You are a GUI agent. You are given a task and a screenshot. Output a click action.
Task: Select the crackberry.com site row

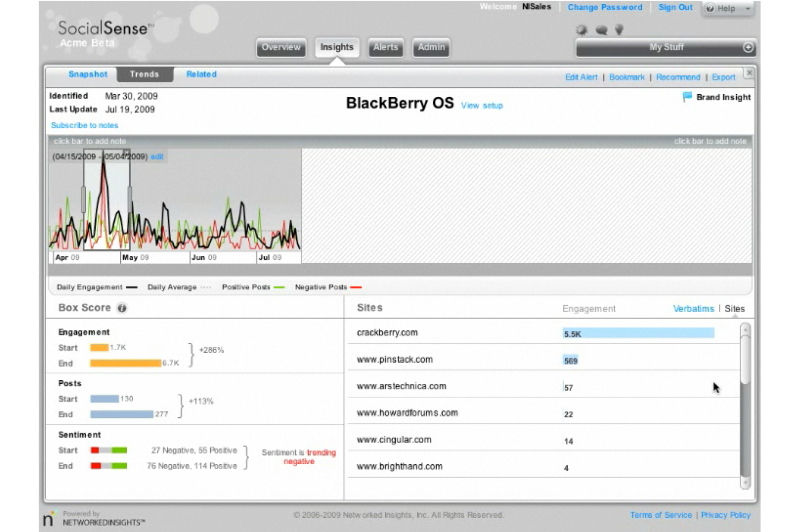pyautogui.click(x=543, y=333)
